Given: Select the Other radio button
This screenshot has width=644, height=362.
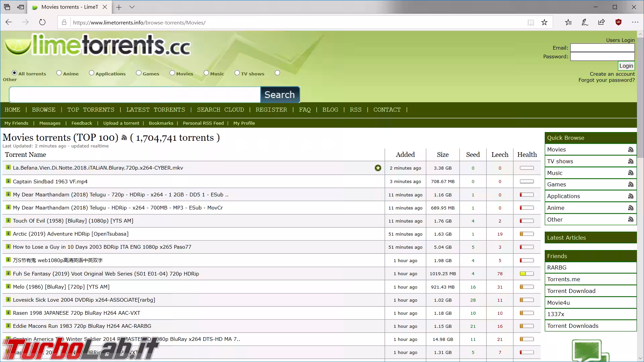Looking at the screenshot, I should tap(277, 73).
